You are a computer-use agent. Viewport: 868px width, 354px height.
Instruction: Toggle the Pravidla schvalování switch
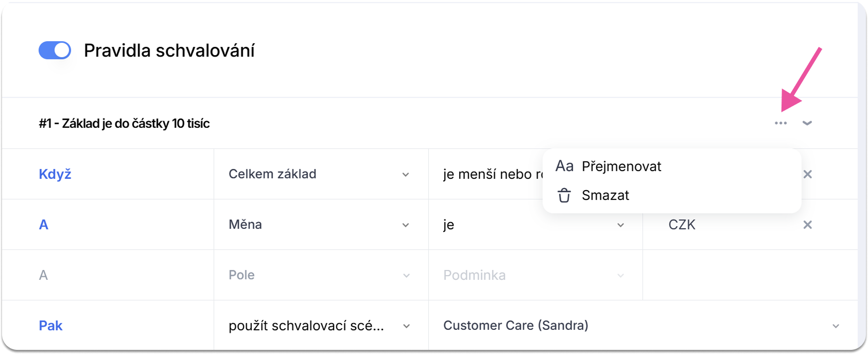(55, 50)
